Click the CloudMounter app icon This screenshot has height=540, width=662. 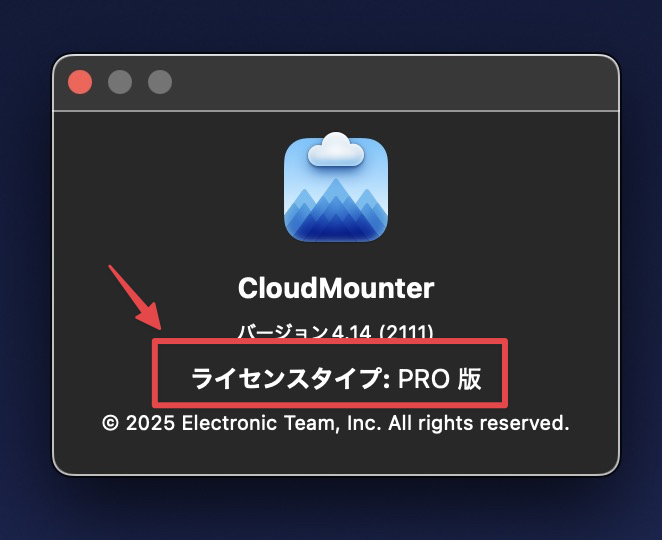(x=336, y=187)
